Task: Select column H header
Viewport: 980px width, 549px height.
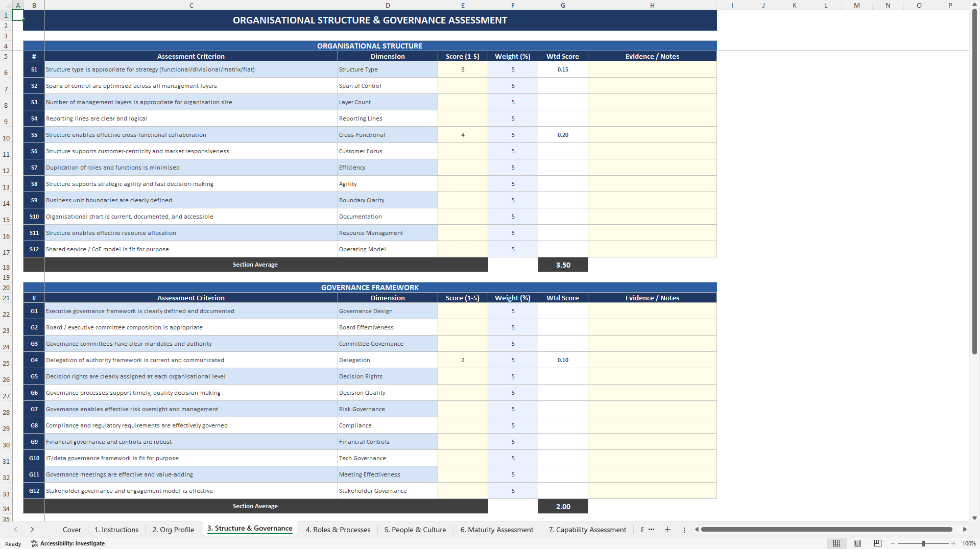Action: tap(652, 5)
